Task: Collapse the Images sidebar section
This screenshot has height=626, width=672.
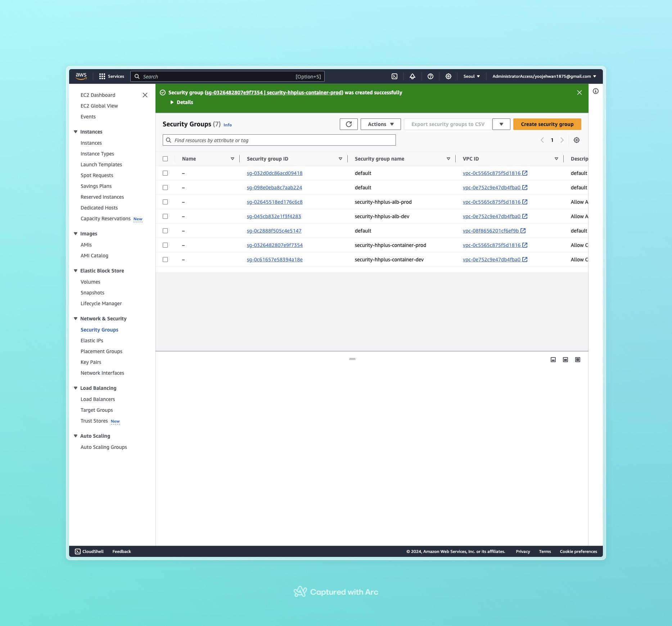Action: 76,234
